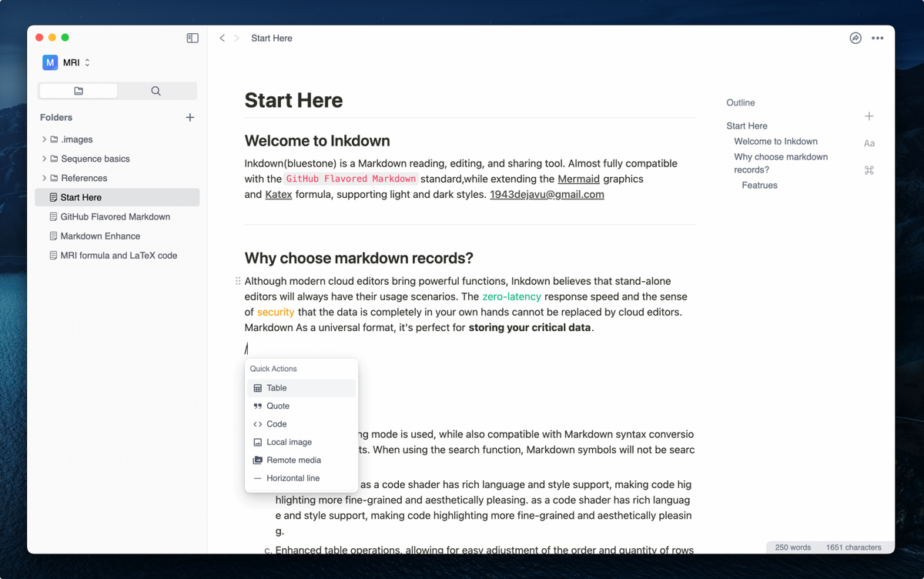Select Quote from Quick Actions menu
The image size is (924, 579).
pyautogui.click(x=301, y=406)
